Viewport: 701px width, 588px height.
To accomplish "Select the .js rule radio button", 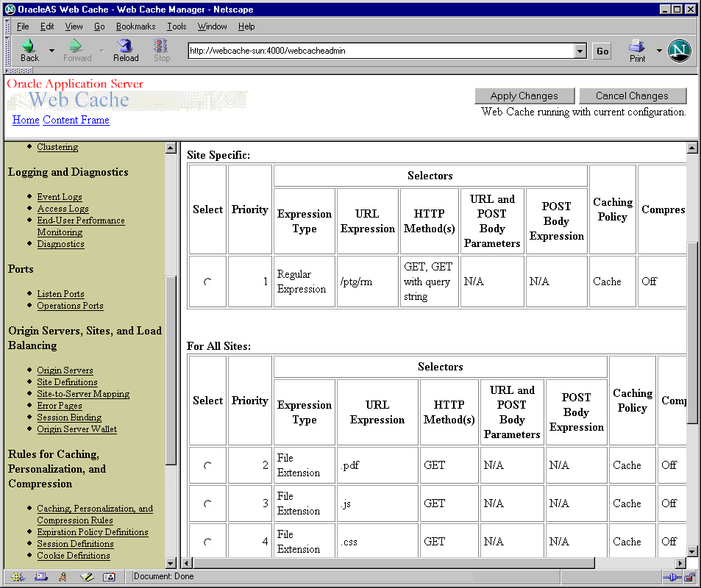I will coord(207,503).
